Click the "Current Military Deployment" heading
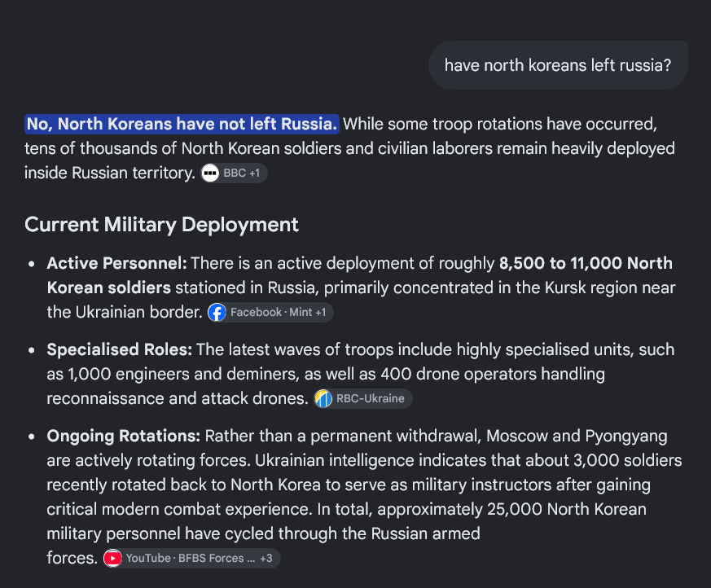Viewport: 711px width, 588px height. 161,225
